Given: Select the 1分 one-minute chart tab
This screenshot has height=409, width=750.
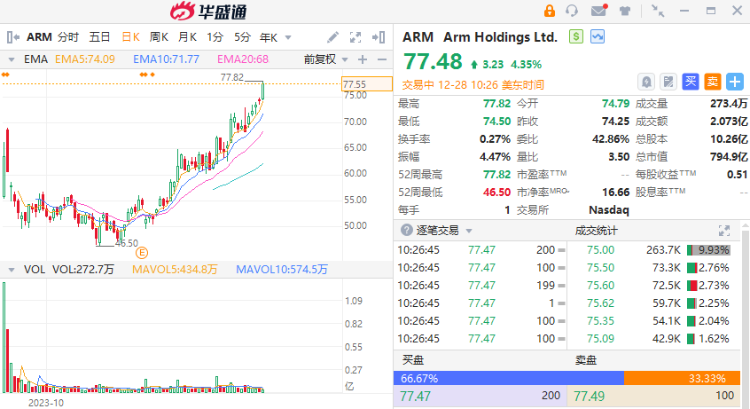Looking at the screenshot, I should coord(215,37).
